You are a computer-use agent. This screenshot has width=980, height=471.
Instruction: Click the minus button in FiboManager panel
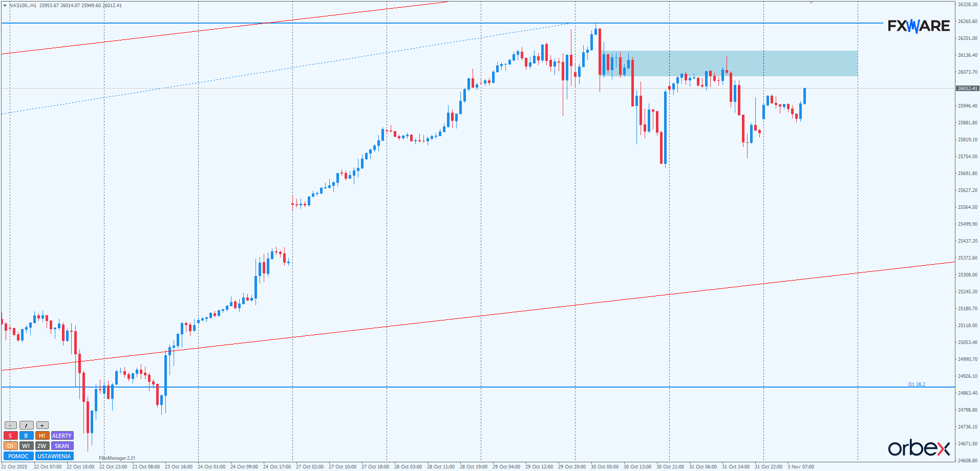point(10,425)
